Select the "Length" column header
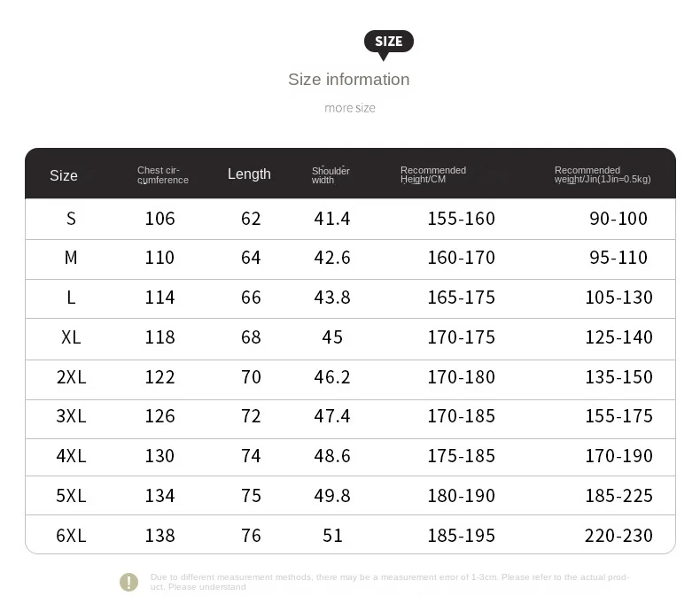This screenshot has height=611, width=700. pos(249,174)
